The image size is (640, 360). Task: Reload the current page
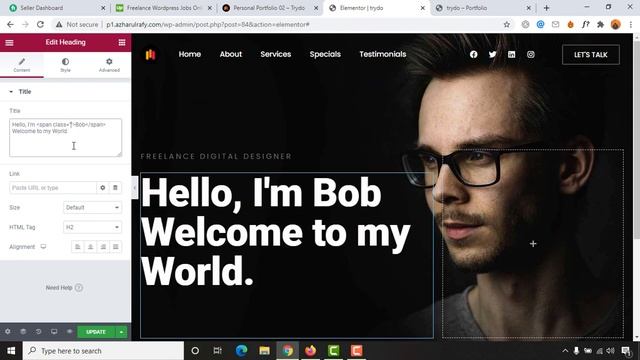40,24
